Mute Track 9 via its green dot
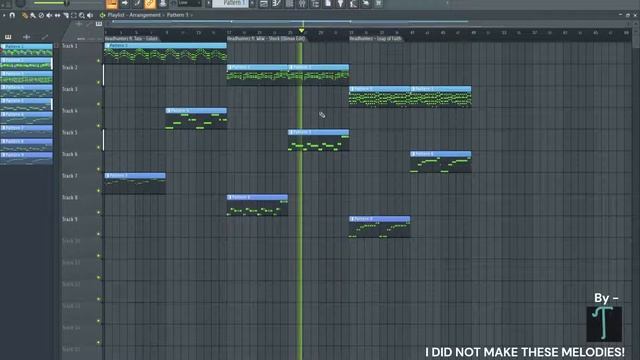 pyautogui.click(x=98, y=234)
